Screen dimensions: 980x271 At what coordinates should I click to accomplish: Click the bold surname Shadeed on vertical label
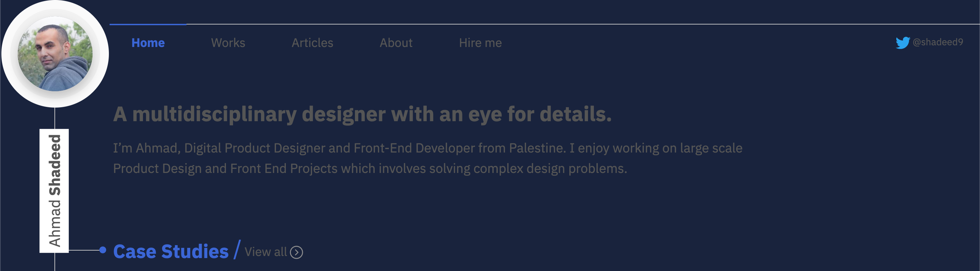[55, 165]
